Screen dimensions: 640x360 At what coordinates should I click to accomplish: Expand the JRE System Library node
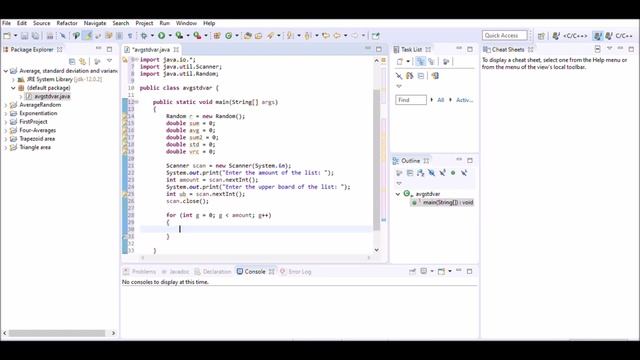[x=13, y=80]
